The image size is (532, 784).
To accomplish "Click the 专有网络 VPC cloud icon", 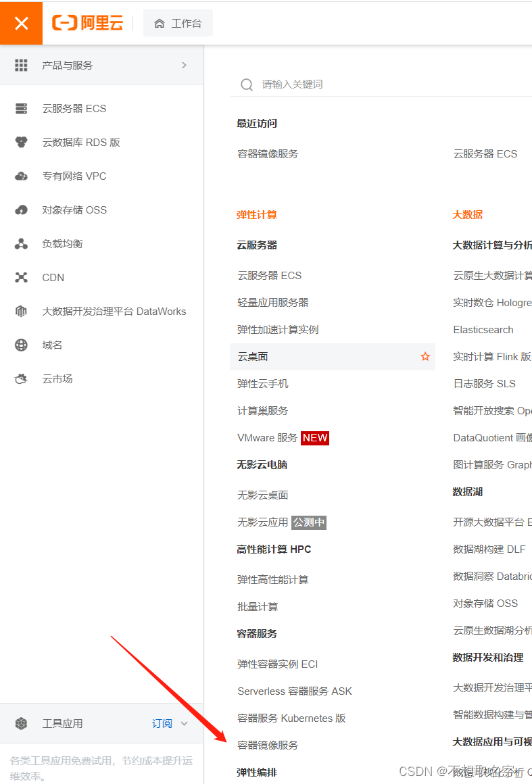I will (x=21, y=176).
